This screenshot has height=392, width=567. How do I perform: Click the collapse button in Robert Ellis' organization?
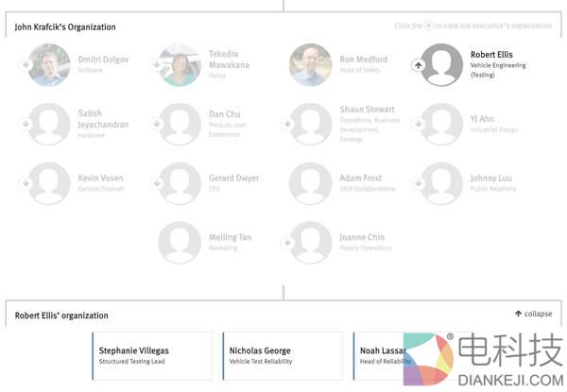533,314
